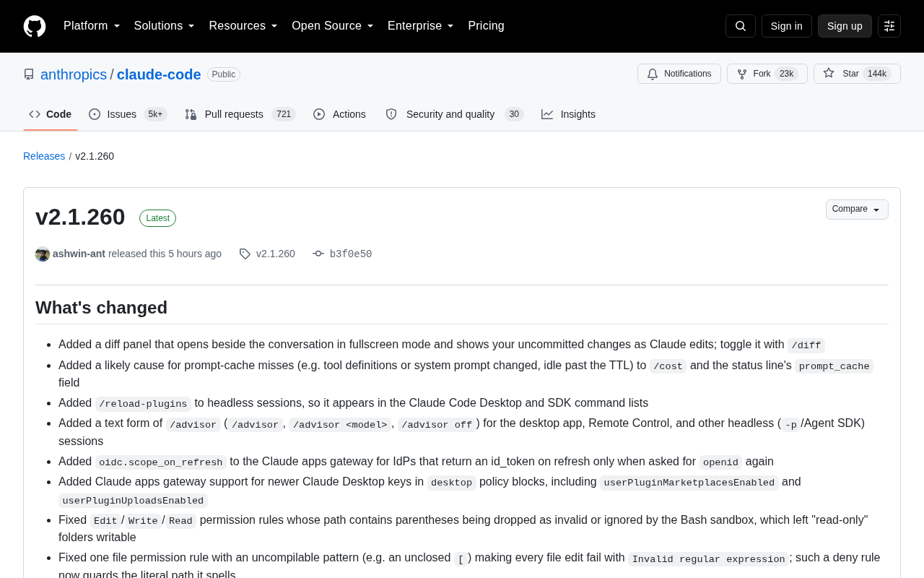Click the tag icon beside v2.1.260

pyautogui.click(x=245, y=254)
